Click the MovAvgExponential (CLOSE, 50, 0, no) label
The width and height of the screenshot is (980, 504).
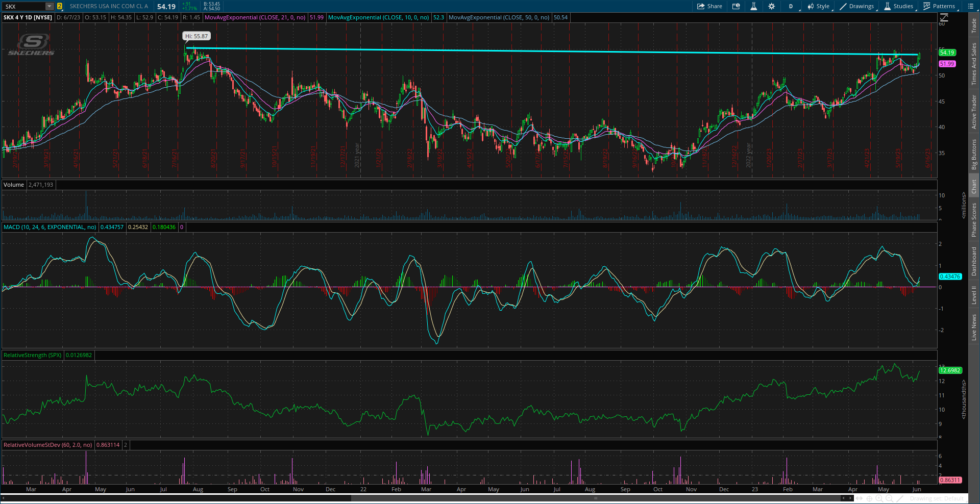(499, 17)
